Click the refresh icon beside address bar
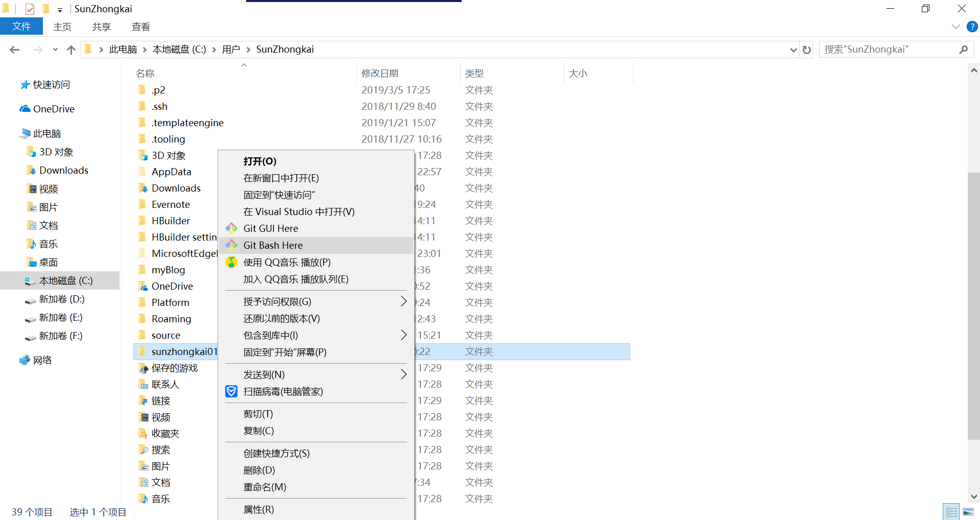The image size is (980, 520). [807, 50]
